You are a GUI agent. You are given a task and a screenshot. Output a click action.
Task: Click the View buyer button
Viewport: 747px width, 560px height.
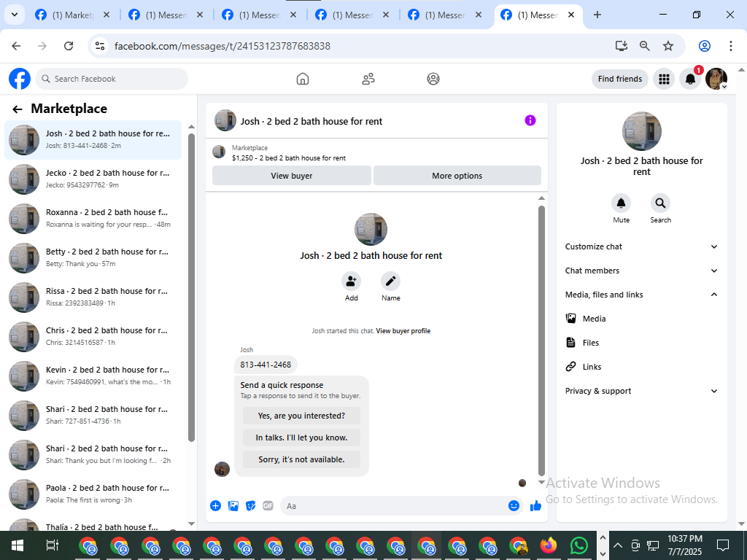pyautogui.click(x=292, y=176)
